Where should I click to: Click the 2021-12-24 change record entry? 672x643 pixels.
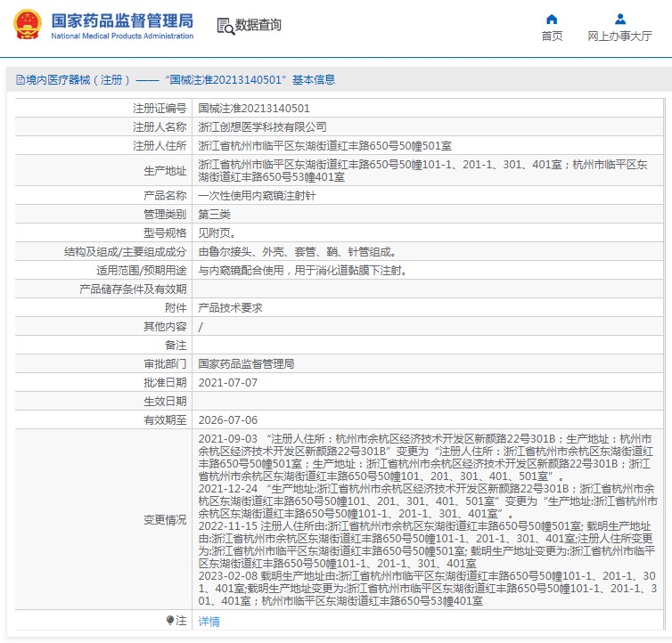pyautogui.click(x=428, y=501)
